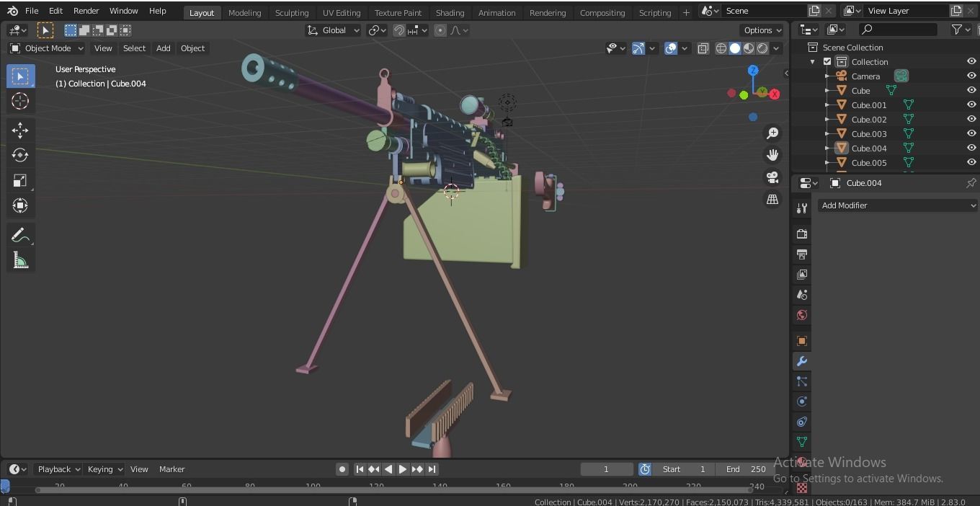The image size is (980, 506).
Task: Choose the Rotate tool
Action: click(20, 155)
